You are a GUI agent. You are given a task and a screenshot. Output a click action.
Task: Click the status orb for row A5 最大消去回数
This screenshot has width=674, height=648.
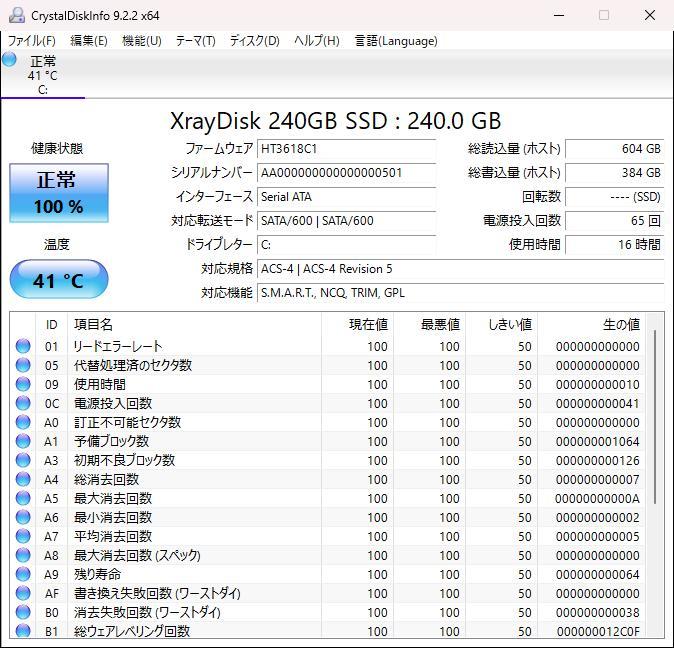[23, 498]
